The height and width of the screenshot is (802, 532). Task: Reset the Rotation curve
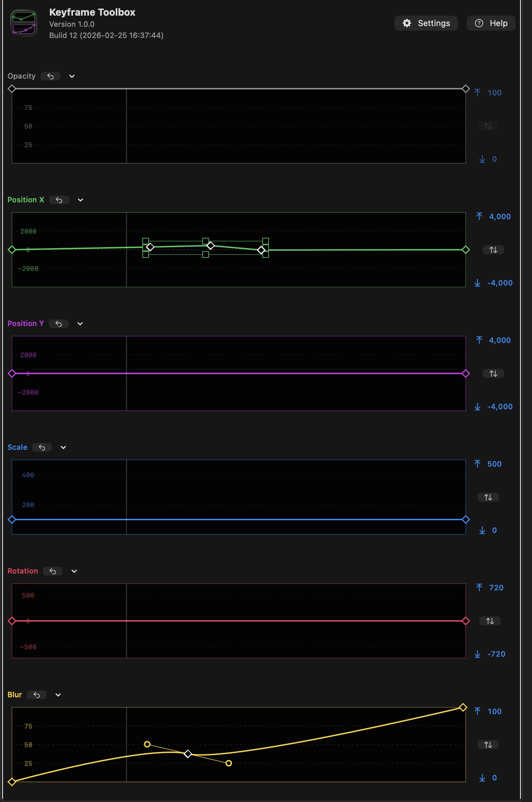(x=53, y=571)
